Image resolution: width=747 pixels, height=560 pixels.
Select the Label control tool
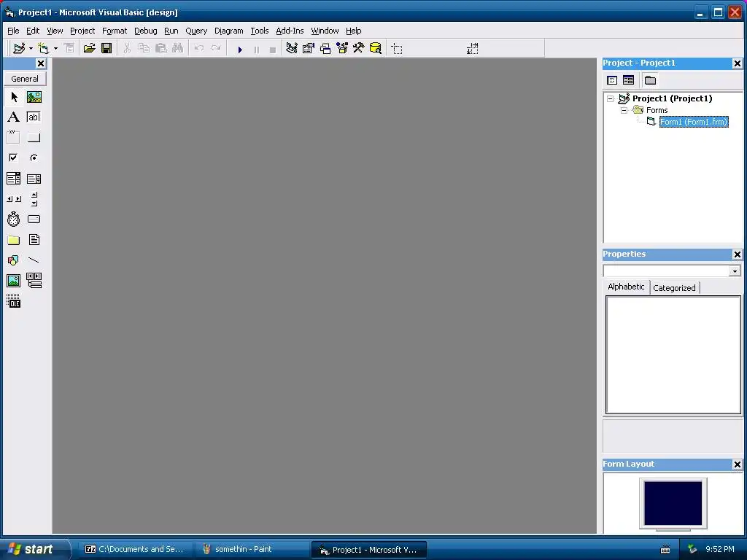point(14,117)
